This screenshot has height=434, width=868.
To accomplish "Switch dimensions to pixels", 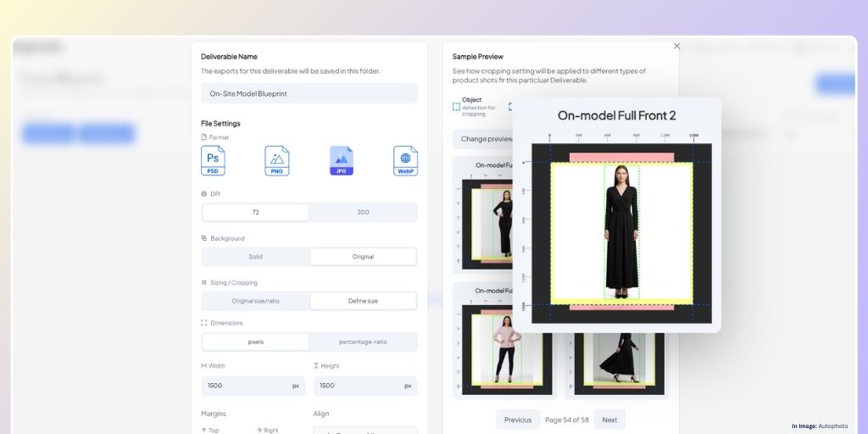I will [255, 342].
